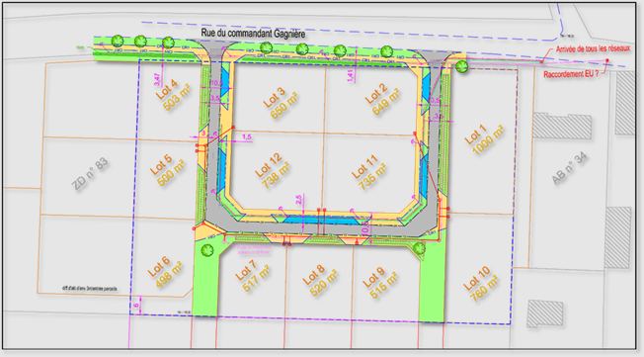Image resolution: width=644 pixels, height=357 pixels.
Task: Click the 'Arrivée de tous les réseaux' annotation
Action: [593, 48]
